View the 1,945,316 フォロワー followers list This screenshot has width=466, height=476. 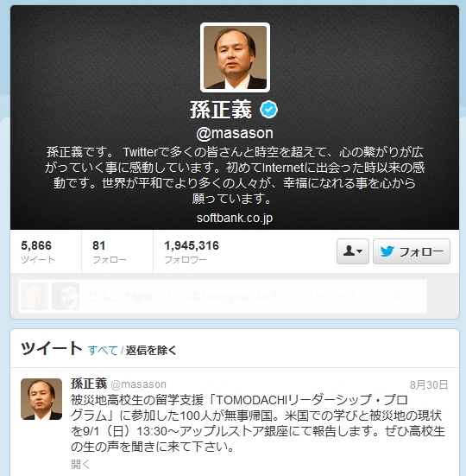pos(192,251)
